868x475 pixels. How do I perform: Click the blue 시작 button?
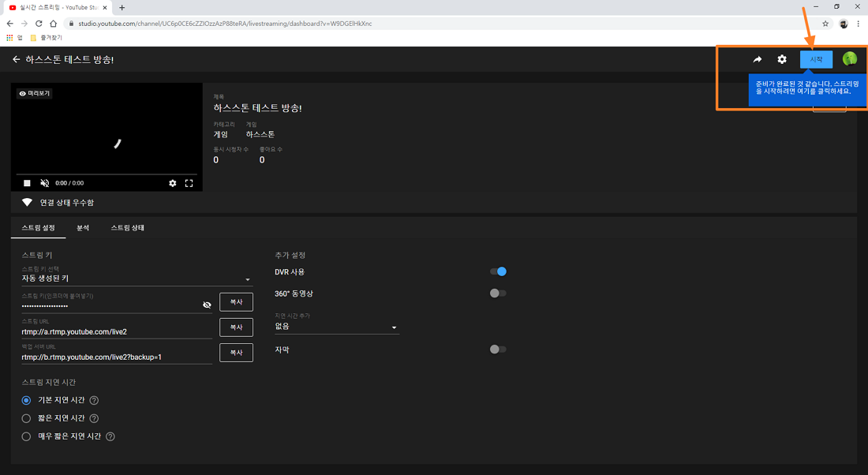click(x=816, y=59)
